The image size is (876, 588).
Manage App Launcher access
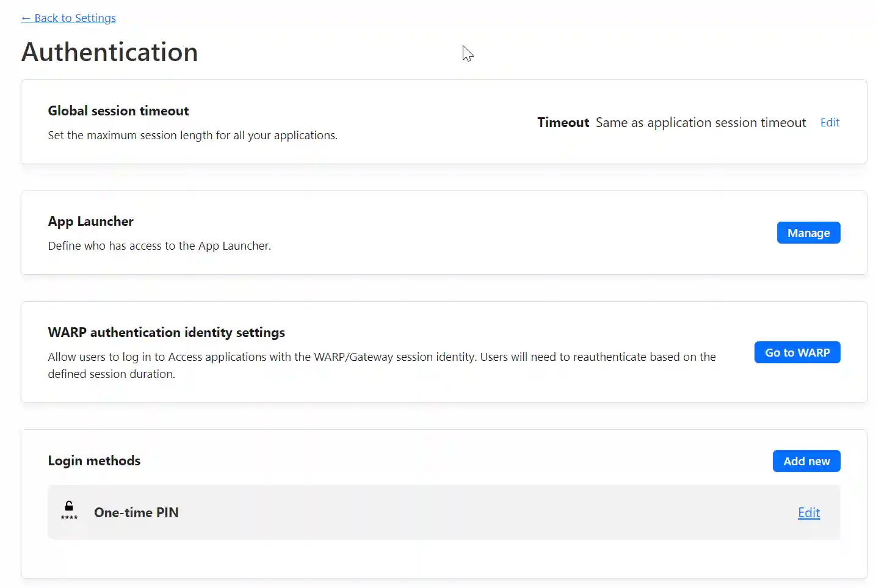[x=808, y=233]
